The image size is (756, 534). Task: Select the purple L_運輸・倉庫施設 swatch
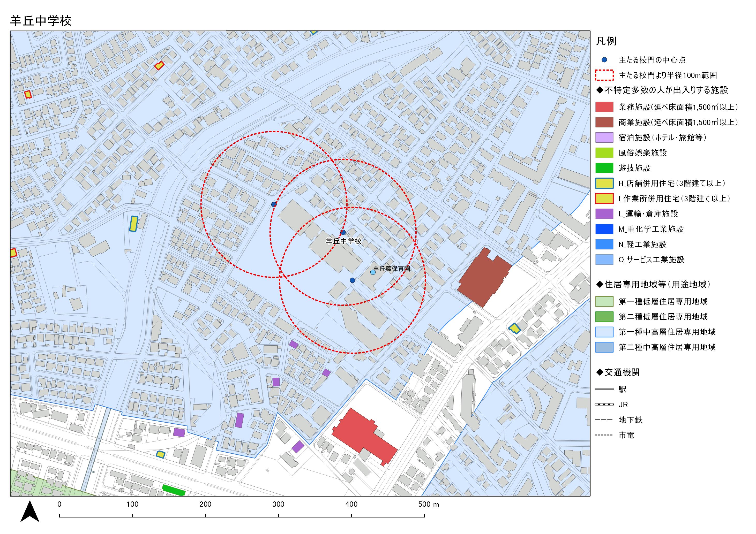(x=604, y=214)
